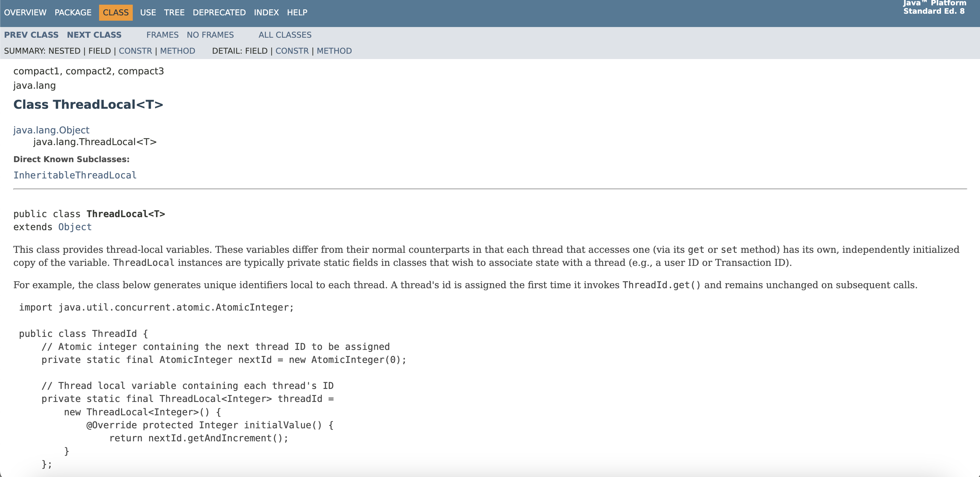Switch to FRAMES view
980x477 pixels.
(x=162, y=35)
